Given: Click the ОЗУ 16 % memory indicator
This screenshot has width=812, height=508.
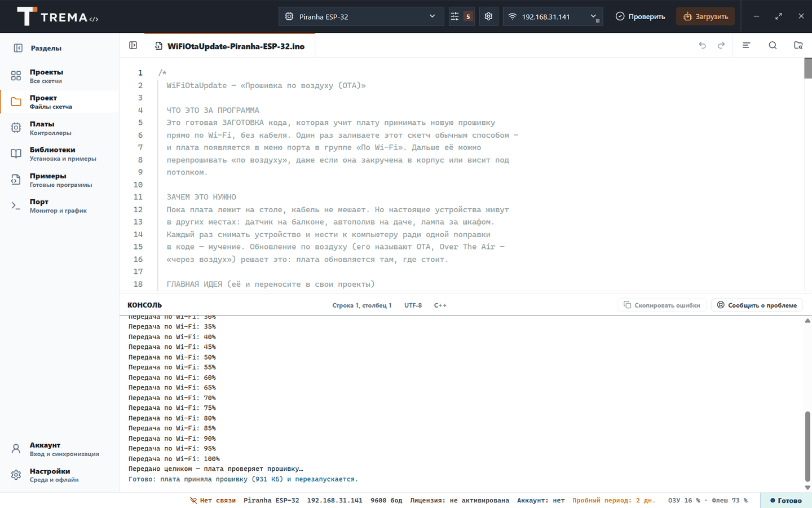Looking at the screenshot, I should click(684, 500).
